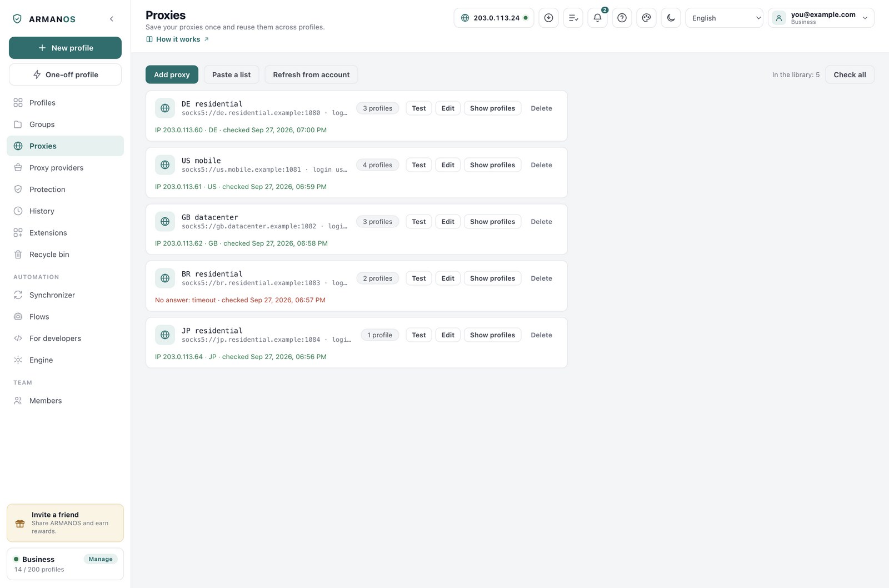Open Recycle bin in the sidebar
This screenshot has height=588, width=889.
click(65, 255)
